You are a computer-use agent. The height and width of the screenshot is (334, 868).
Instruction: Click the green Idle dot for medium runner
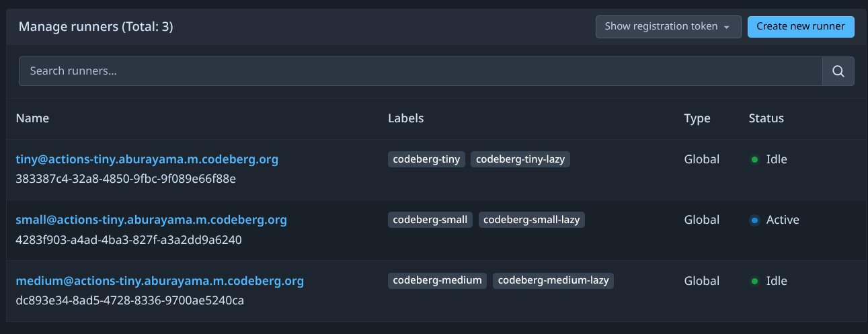point(754,281)
